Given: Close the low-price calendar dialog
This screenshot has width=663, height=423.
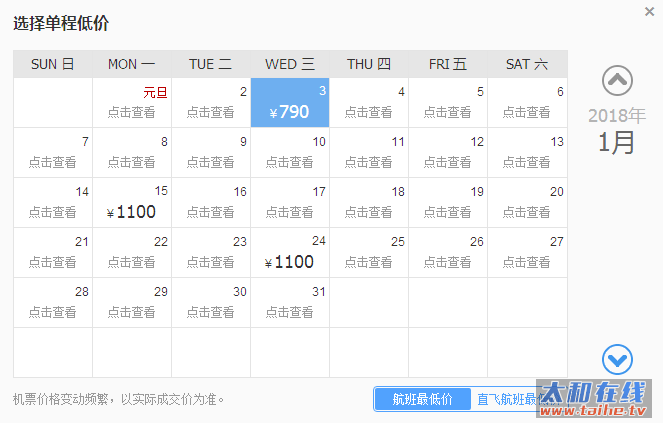Looking at the screenshot, I should [x=649, y=11].
